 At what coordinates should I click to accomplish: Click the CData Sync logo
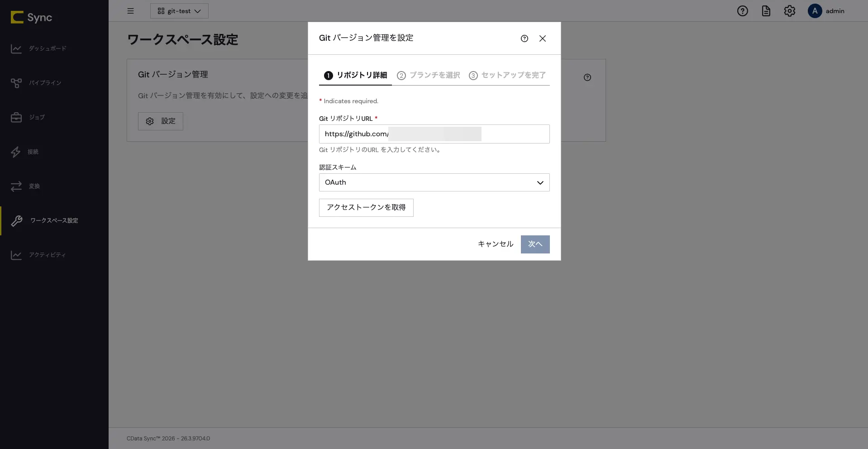coord(31,17)
